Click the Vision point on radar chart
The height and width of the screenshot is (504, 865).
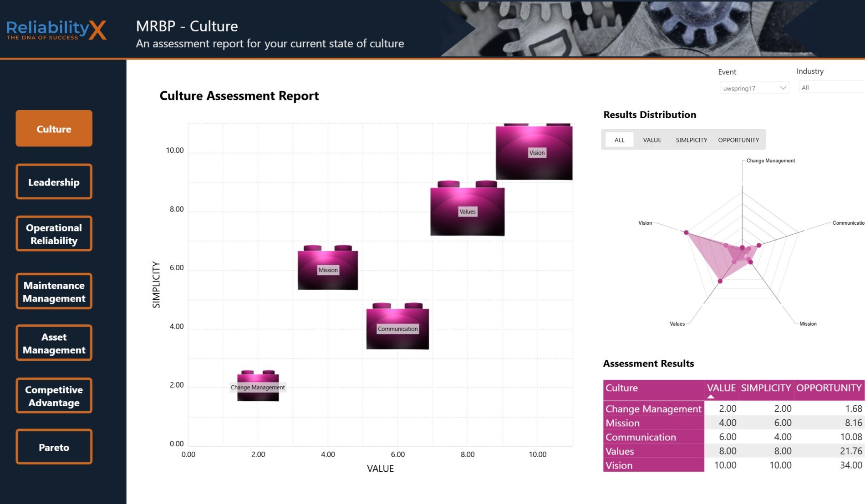pyautogui.click(x=686, y=232)
